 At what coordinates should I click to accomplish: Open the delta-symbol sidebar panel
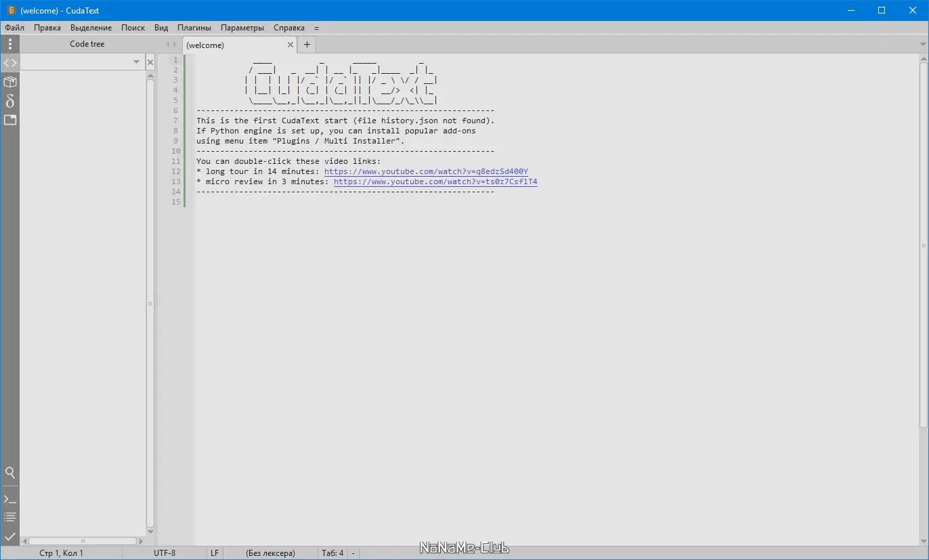coord(10,101)
